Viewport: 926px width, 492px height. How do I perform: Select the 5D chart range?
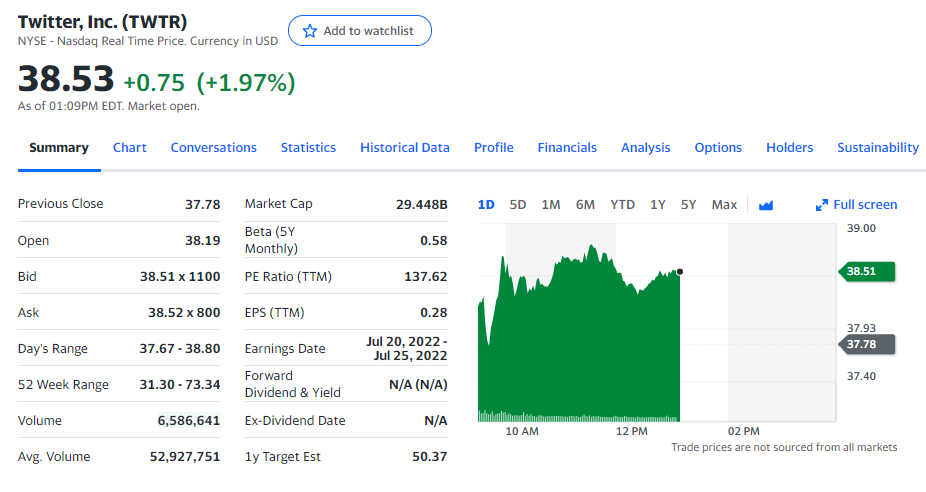518,205
